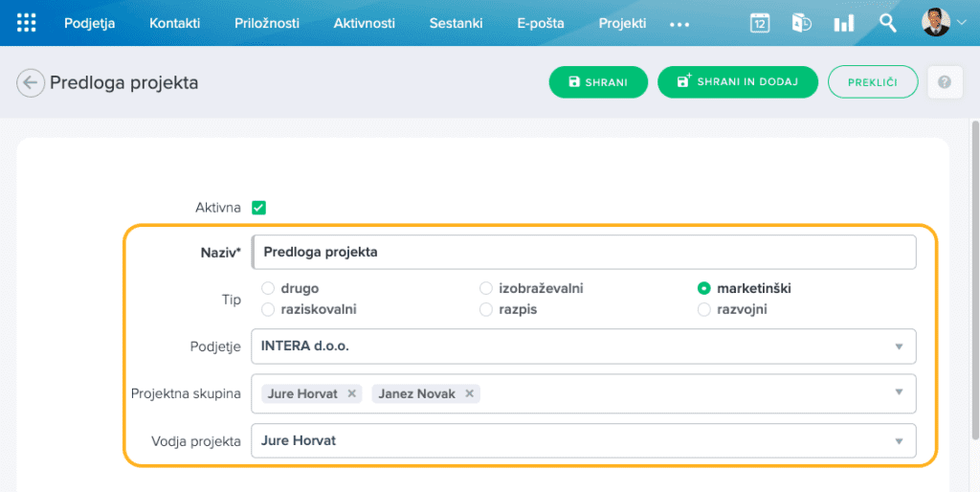Open more menu items (three dots)
Image resolution: width=980 pixels, height=492 pixels.
click(x=679, y=24)
